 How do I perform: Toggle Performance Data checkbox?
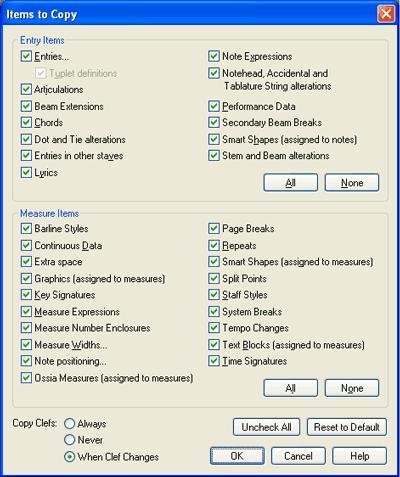tap(214, 106)
